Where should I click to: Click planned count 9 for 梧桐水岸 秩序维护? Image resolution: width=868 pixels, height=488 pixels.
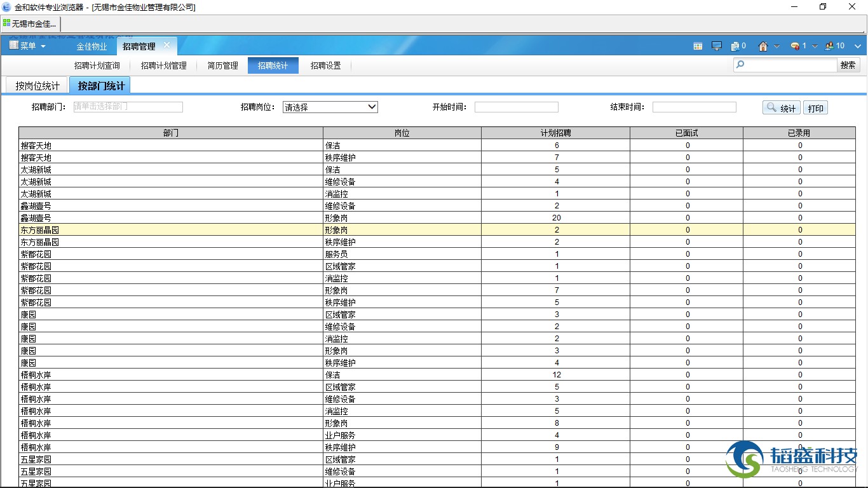[x=556, y=447]
